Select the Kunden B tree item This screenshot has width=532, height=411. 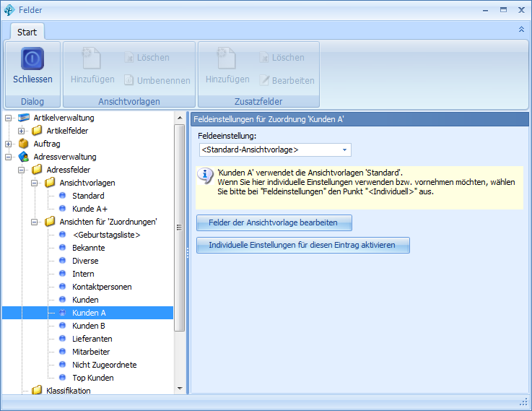click(x=89, y=326)
